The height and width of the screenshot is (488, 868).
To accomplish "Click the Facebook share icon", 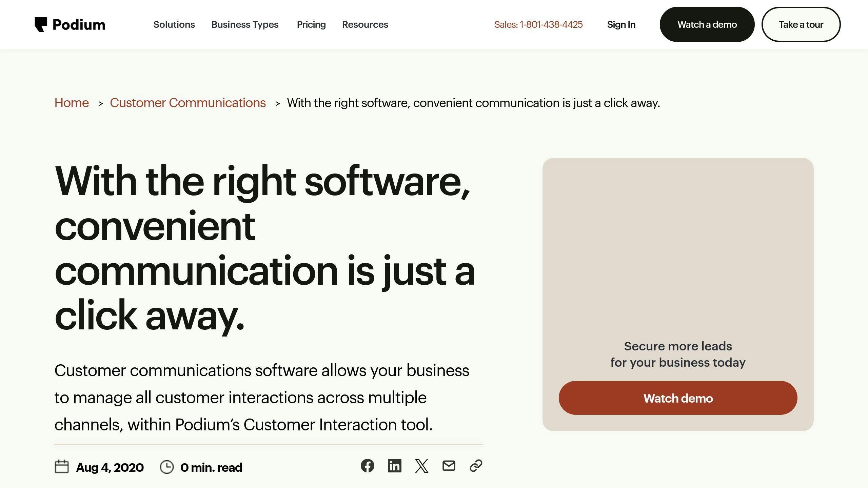I will click(368, 466).
